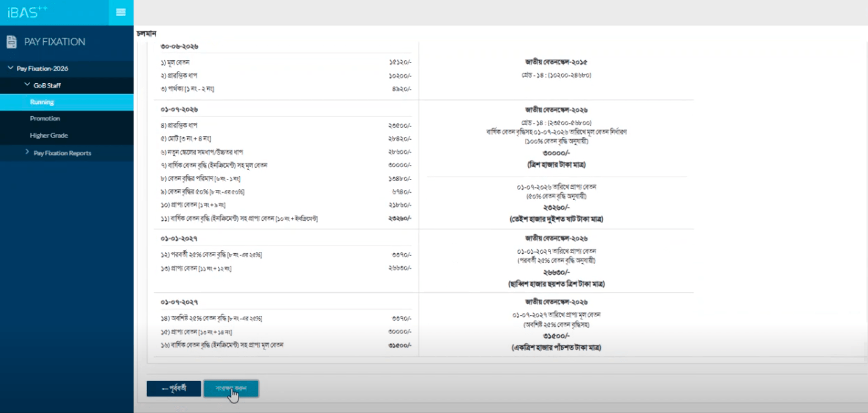Image resolution: width=868 pixels, height=413 pixels.
Task: Click the Pay Fixation document icon
Action: pos(11,42)
